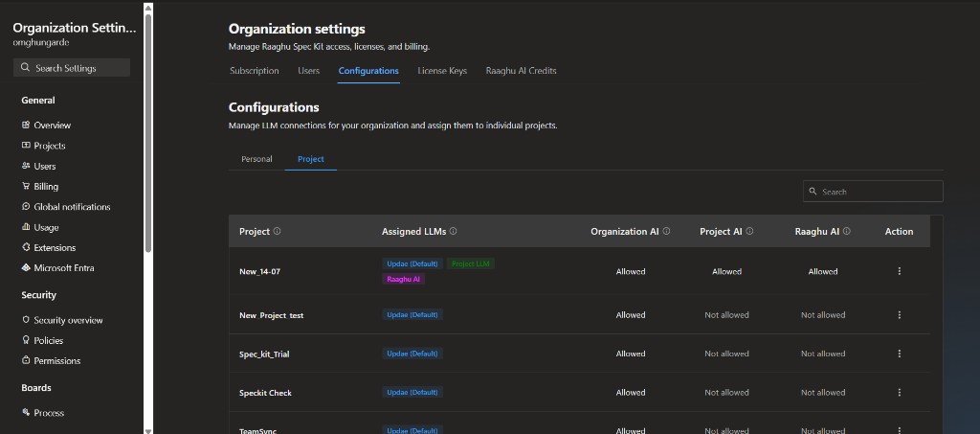Click info icon next to Project header
This screenshot has height=434, width=980.
coord(277,231)
